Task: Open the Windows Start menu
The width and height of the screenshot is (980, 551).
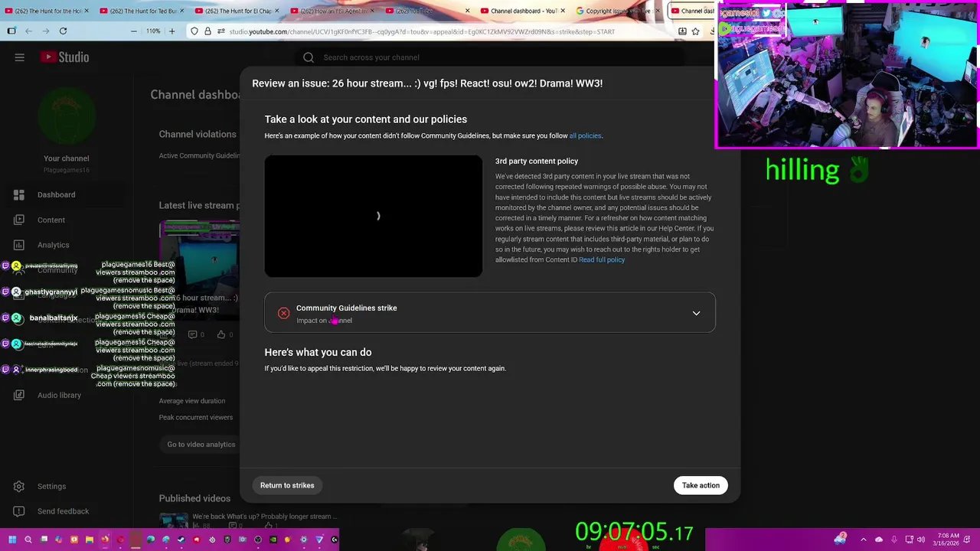Action: (11, 540)
